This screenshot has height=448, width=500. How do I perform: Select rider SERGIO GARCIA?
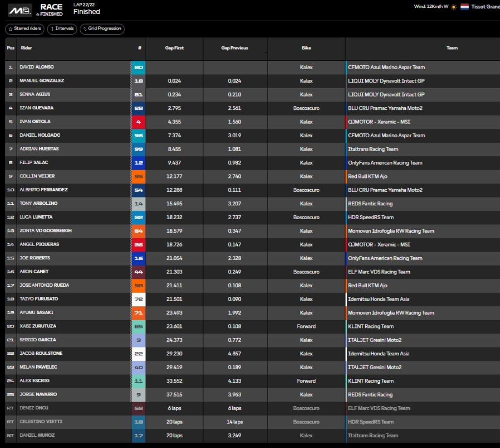click(x=38, y=340)
